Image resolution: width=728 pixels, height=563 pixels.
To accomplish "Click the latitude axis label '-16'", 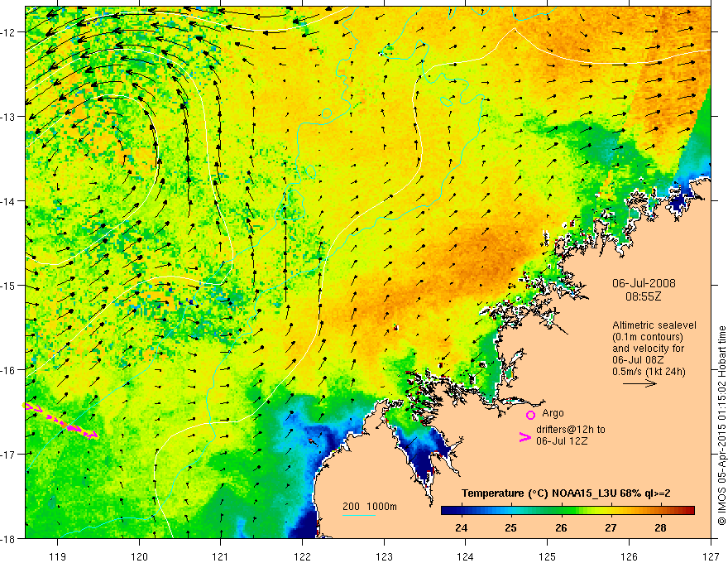I will coord(8,370).
